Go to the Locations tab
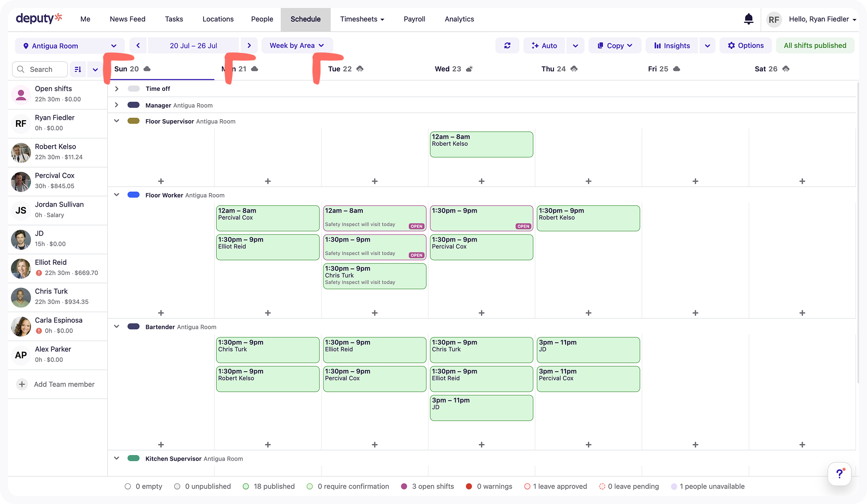The image size is (867, 504). [x=218, y=19]
